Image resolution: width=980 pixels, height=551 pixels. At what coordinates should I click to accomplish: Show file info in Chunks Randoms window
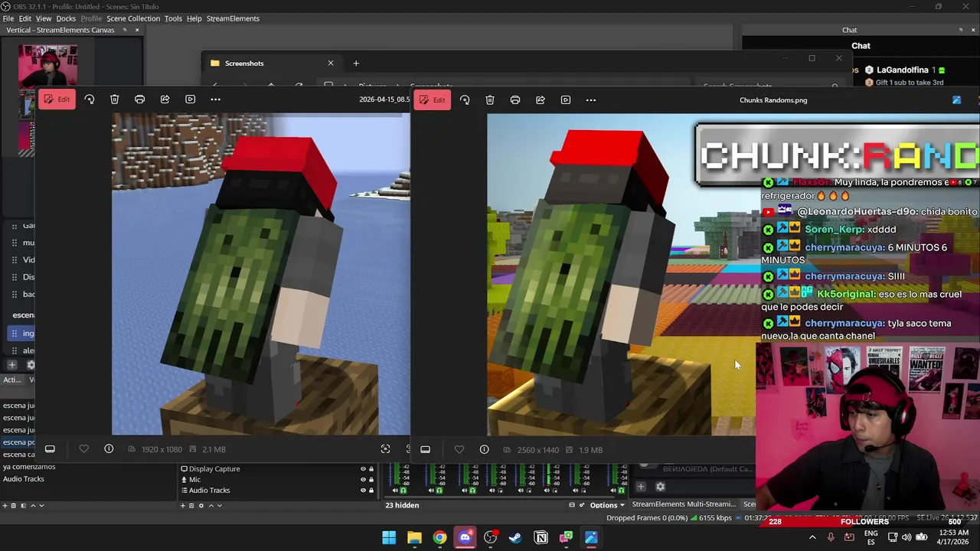[x=484, y=449]
